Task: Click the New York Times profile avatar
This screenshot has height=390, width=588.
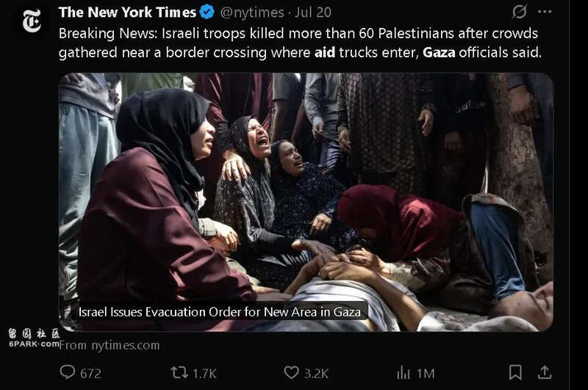Action: [32, 21]
